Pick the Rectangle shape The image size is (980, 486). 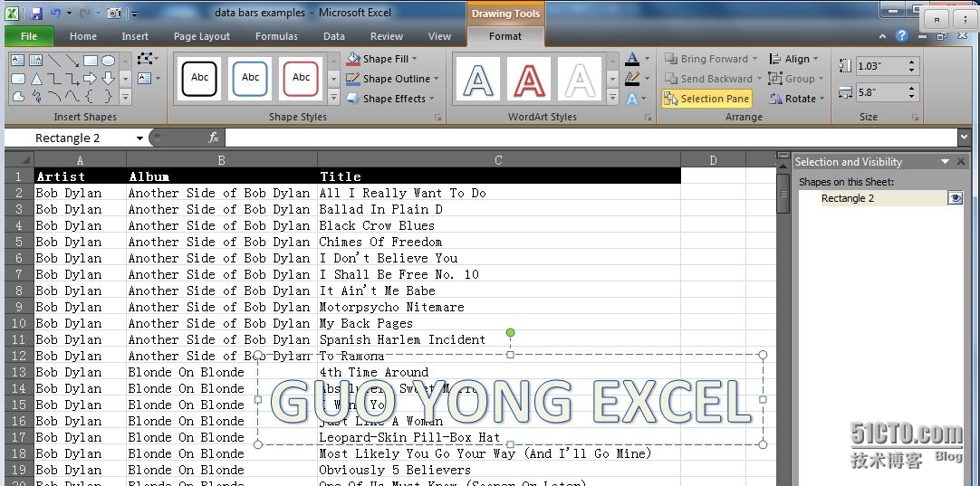[x=91, y=61]
